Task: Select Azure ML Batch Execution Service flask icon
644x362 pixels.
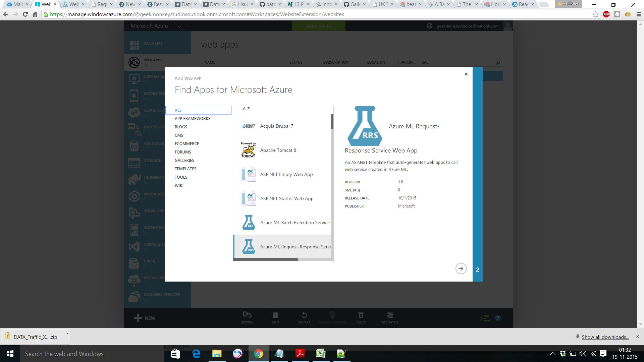Action: click(x=249, y=223)
